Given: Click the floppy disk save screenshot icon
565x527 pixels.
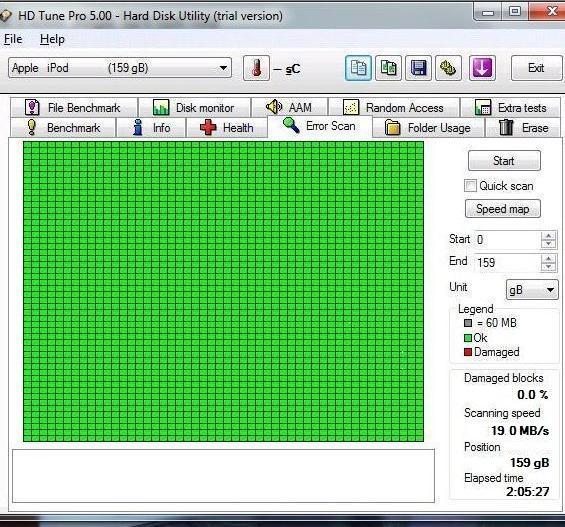Looking at the screenshot, I should point(418,68).
